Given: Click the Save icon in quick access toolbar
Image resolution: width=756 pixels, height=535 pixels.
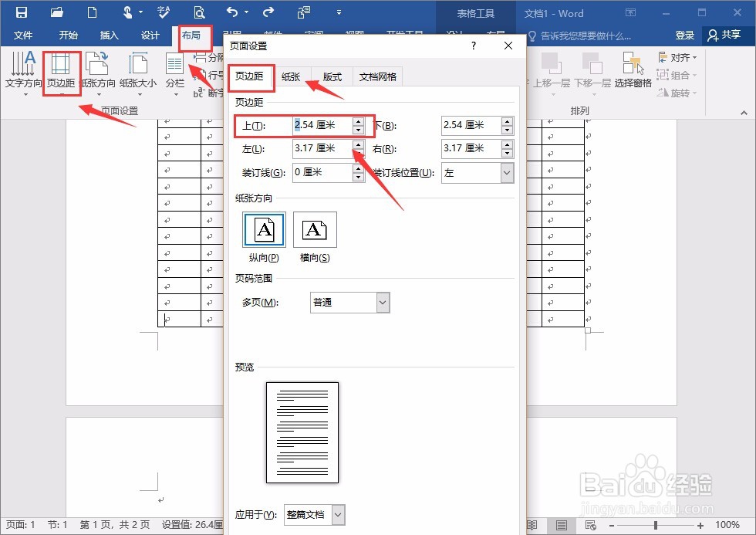Looking at the screenshot, I should [x=20, y=12].
